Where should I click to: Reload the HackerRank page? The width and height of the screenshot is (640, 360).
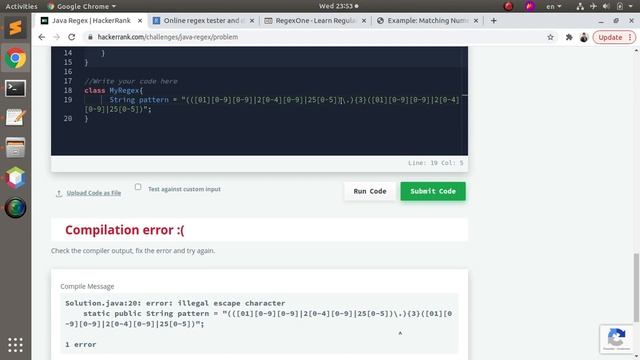tap(72, 37)
